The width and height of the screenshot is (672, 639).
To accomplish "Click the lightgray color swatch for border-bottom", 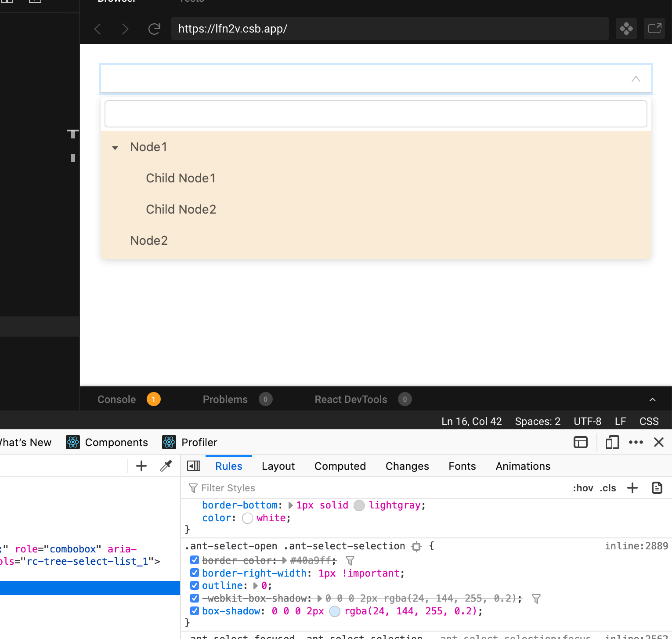I will click(359, 505).
